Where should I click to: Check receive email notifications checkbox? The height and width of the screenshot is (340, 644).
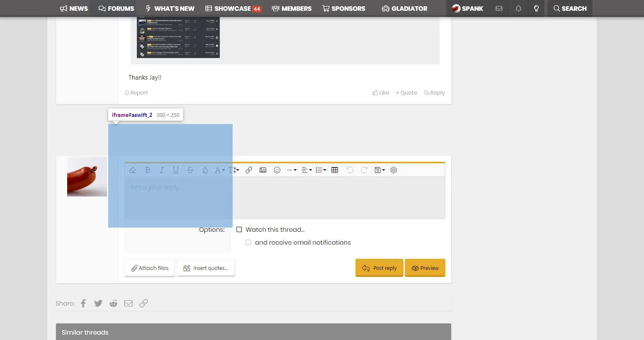click(248, 243)
